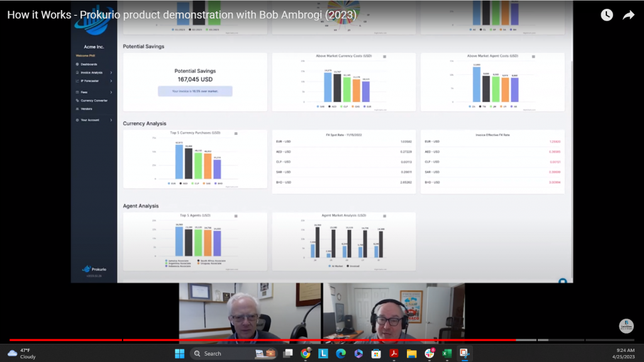Open chart menu for Top 5 Agents
Viewport: 644px width, 362px height.
coord(236,215)
